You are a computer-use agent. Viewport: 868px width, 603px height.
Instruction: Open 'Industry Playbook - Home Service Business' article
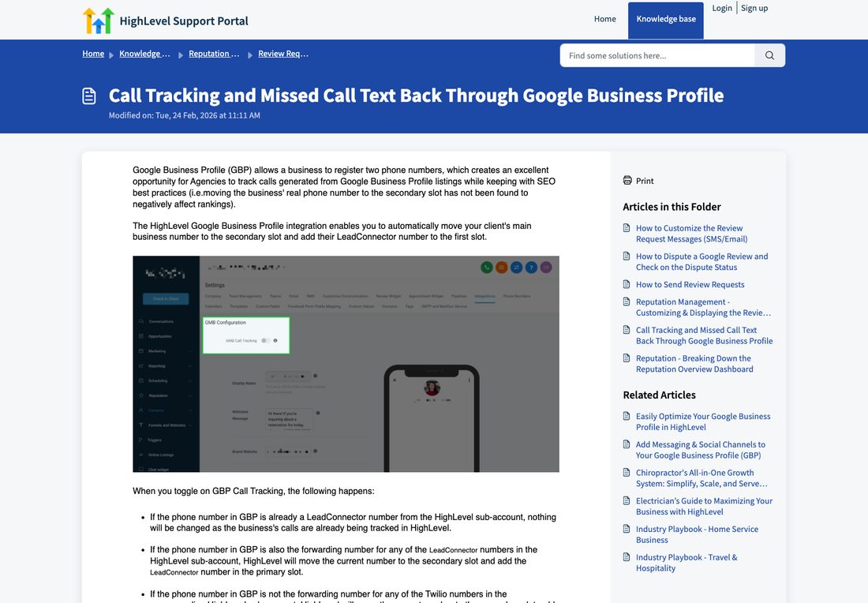pos(697,534)
